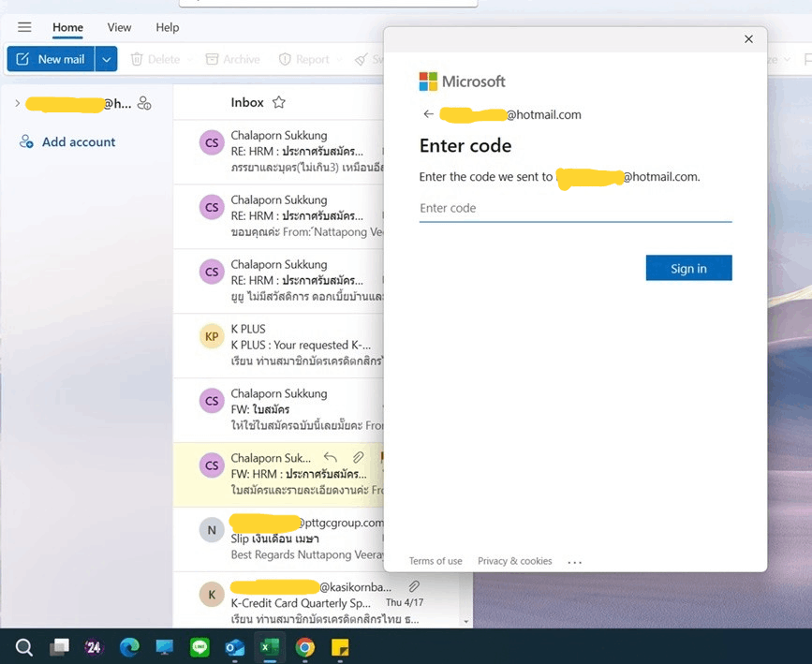The width and height of the screenshot is (812, 664).
Task: Click the Enter code input field
Action: pos(575,209)
